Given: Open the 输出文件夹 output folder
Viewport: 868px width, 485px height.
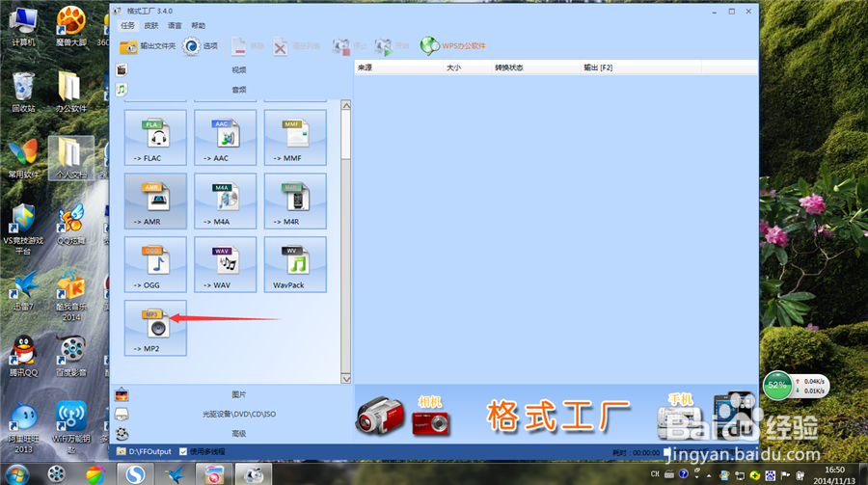Looking at the screenshot, I should pyautogui.click(x=148, y=46).
